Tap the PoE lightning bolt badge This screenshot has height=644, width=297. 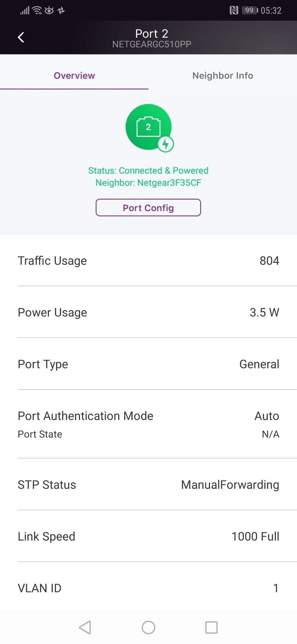166,144
